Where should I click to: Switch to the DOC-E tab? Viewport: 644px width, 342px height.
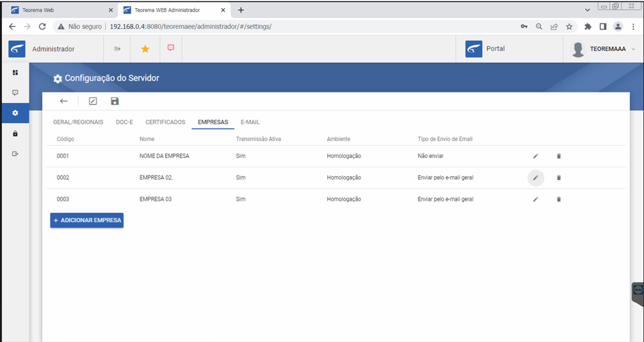click(124, 122)
